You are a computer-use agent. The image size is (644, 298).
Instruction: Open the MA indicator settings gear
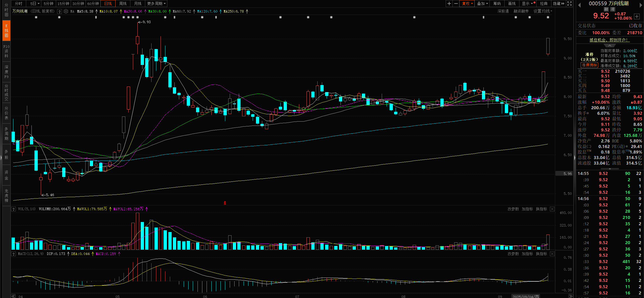coord(66,11)
